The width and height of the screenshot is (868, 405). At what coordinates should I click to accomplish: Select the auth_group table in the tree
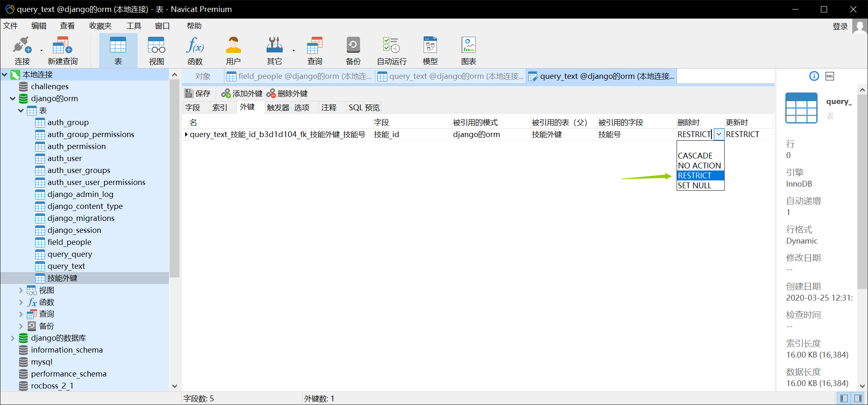pos(68,123)
